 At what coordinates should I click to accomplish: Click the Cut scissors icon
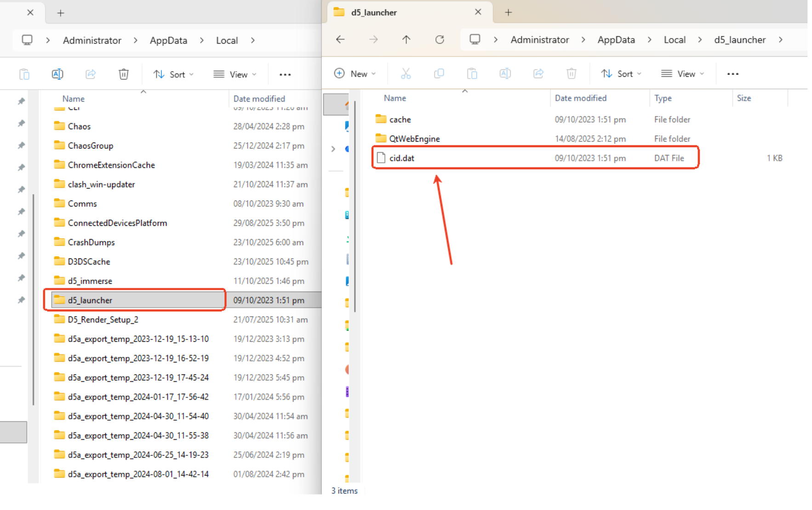click(x=406, y=74)
